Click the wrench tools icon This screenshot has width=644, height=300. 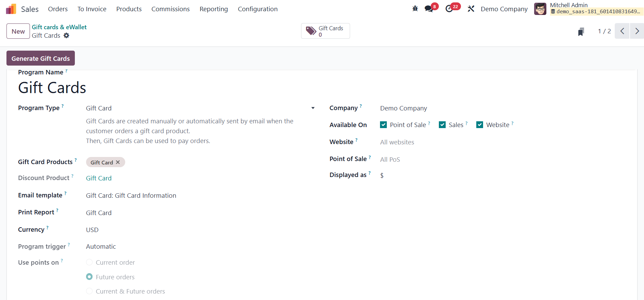[471, 9]
